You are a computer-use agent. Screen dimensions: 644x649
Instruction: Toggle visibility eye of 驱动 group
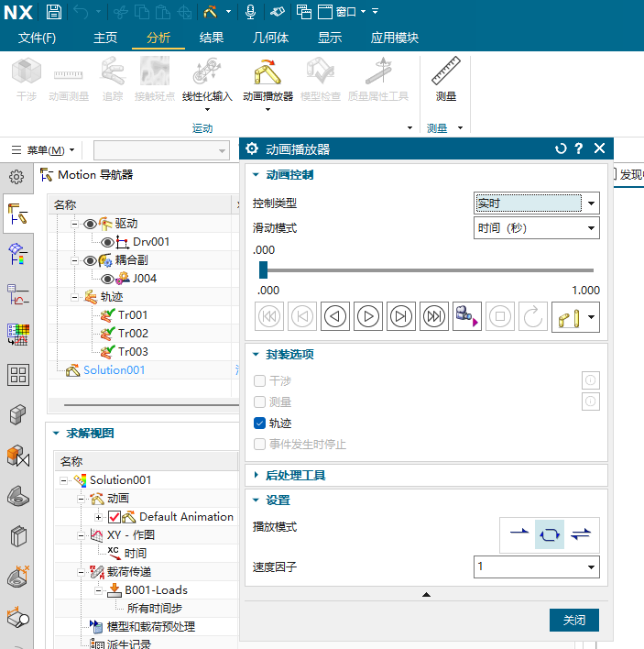pos(90,224)
